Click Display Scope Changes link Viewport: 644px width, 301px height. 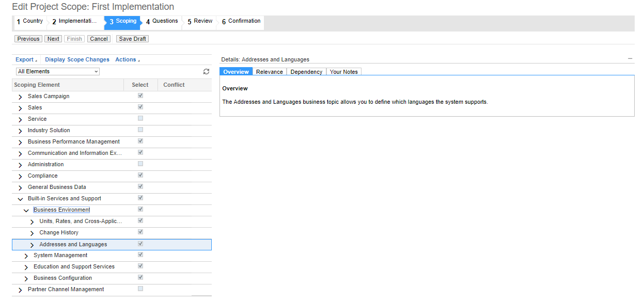(77, 60)
